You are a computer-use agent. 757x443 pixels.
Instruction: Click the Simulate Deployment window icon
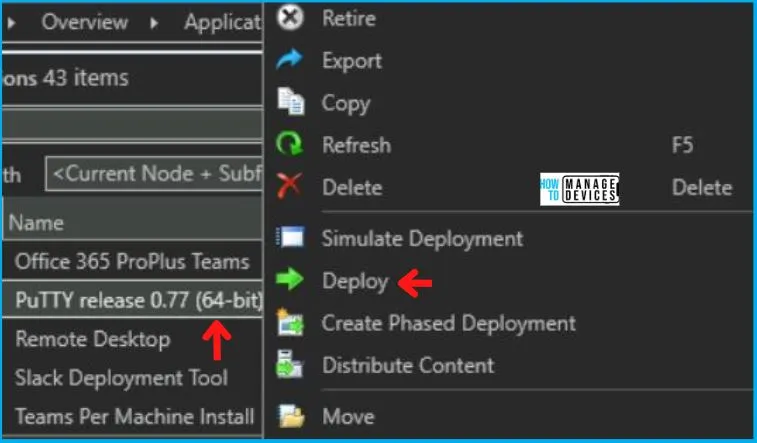pos(290,237)
